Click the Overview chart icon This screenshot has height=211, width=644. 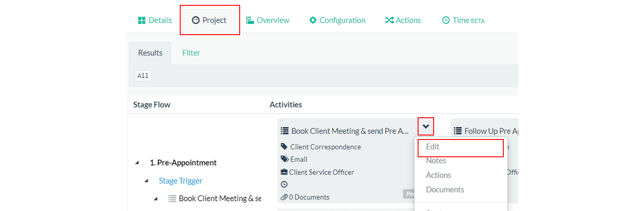pos(250,20)
